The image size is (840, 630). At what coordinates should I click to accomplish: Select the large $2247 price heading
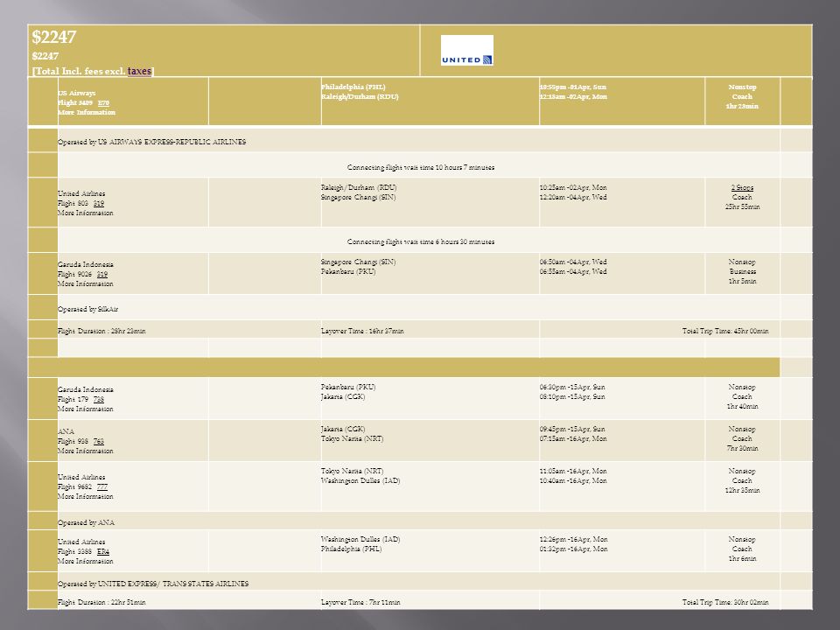(54, 37)
